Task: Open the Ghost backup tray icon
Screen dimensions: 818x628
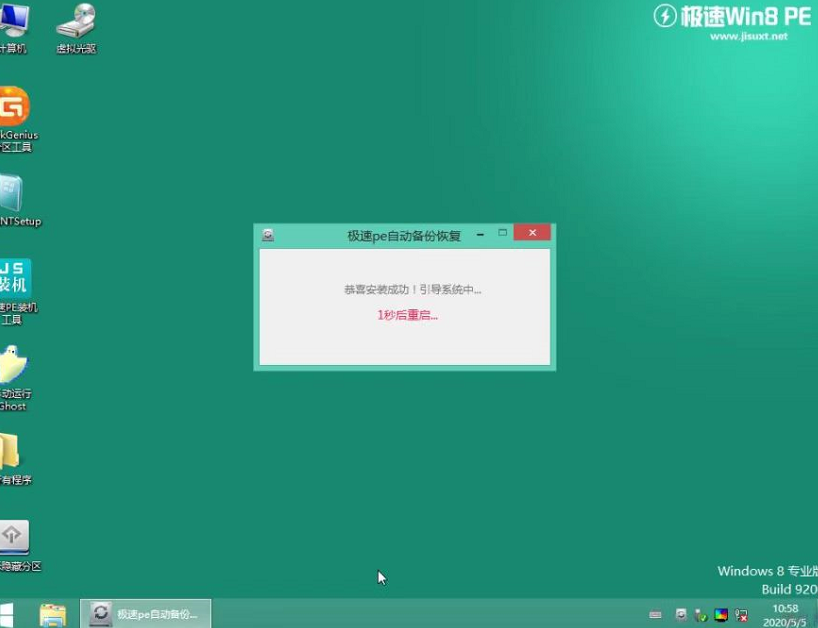Action: pos(682,613)
